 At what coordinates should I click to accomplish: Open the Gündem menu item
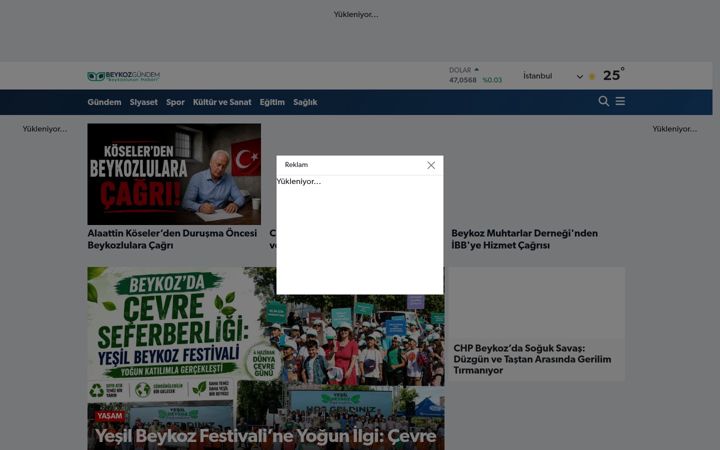coord(104,102)
